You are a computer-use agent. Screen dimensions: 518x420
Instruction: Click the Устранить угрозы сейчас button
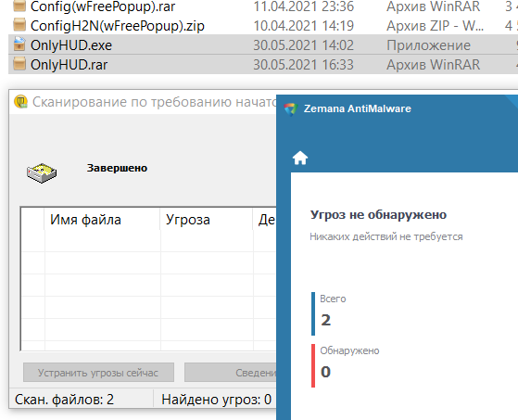[98, 373]
